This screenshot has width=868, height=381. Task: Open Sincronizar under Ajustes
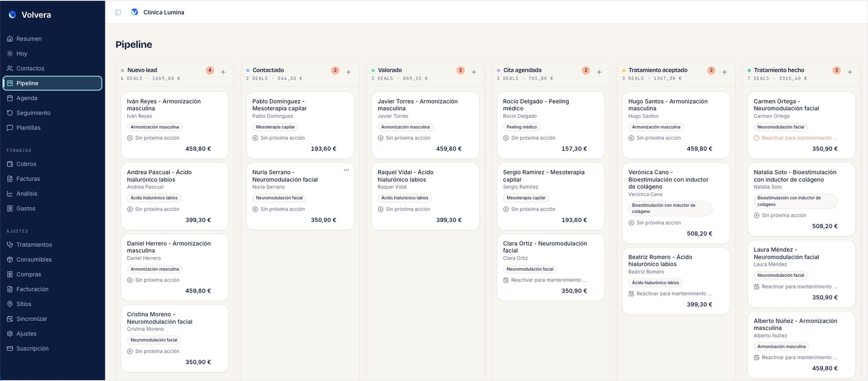pyautogui.click(x=52, y=319)
